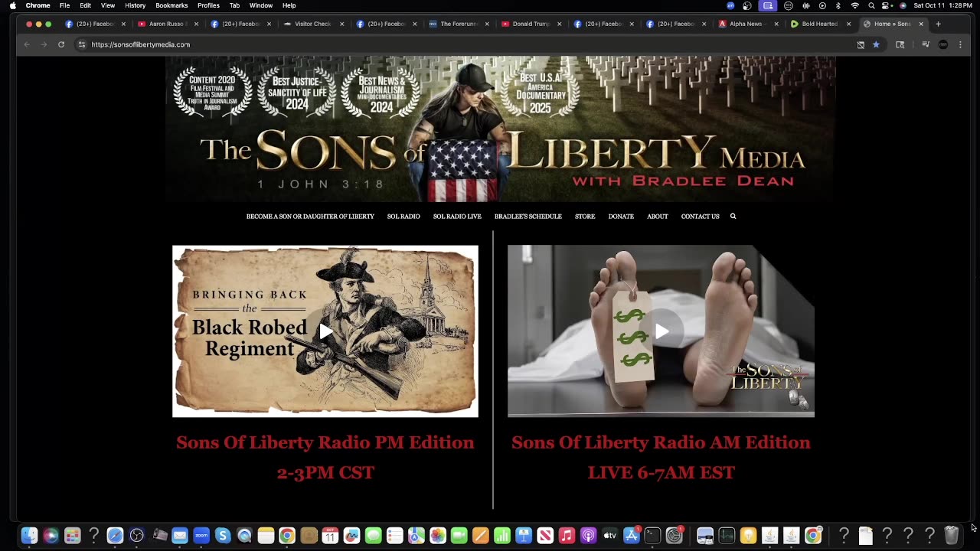
Task: Open Donate nav link
Action: pos(621,217)
